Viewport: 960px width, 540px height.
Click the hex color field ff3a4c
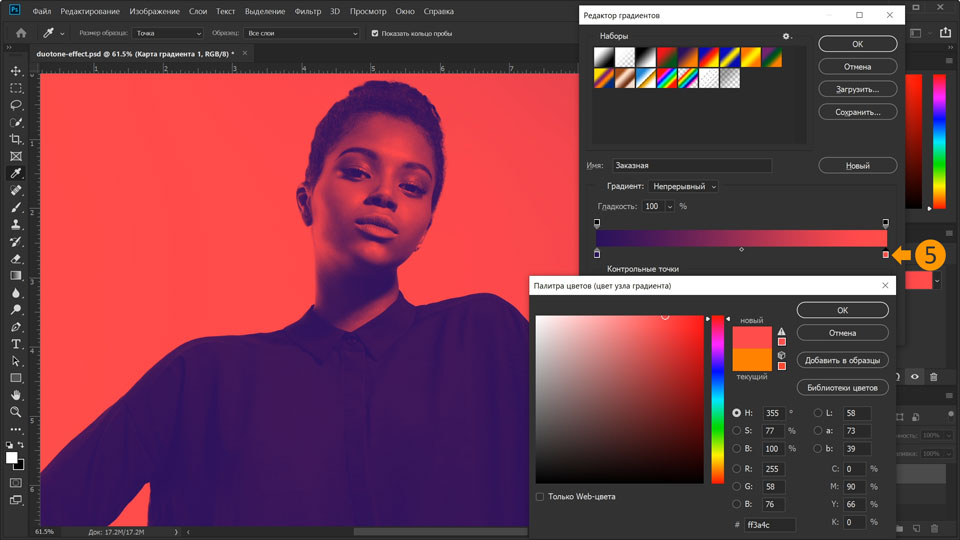(x=770, y=525)
